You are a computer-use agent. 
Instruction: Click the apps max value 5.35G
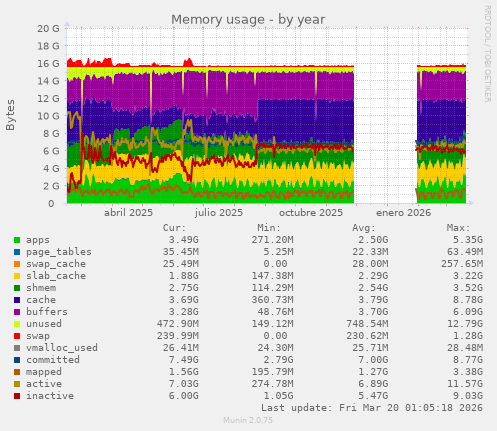pyautogui.click(x=467, y=240)
